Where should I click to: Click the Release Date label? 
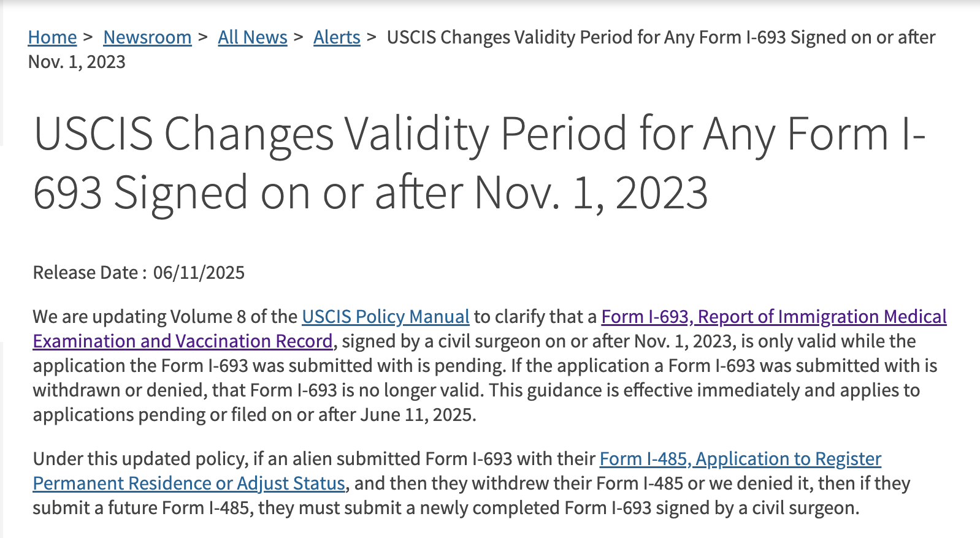tap(90, 273)
